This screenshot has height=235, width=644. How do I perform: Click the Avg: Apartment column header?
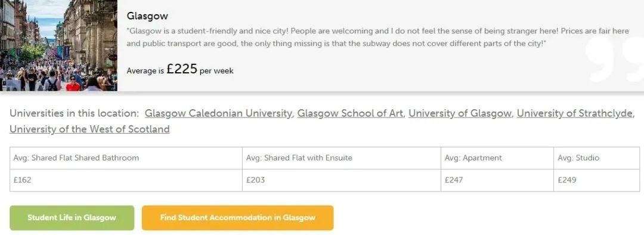coord(497,158)
